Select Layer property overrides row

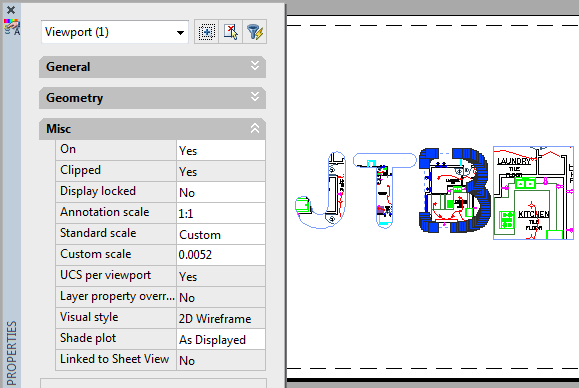[160, 297]
